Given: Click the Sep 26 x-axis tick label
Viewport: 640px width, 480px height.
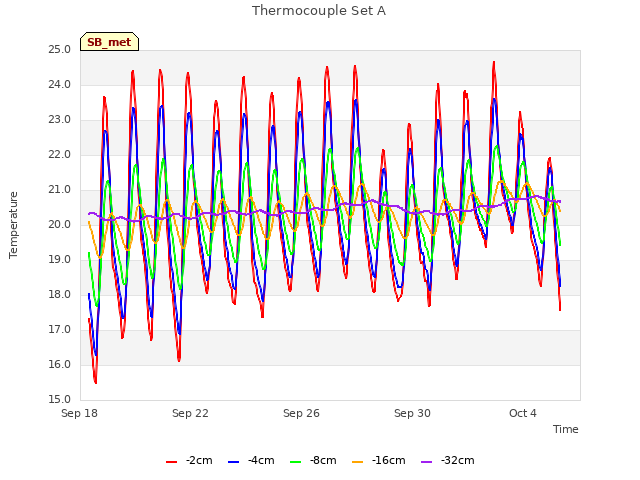Looking at the screenshot, I should pyautogui.click(x=301, y=413).
